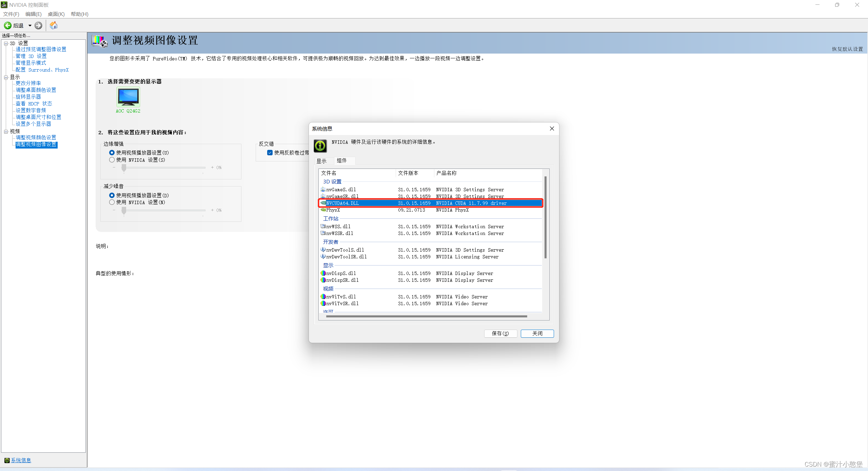Click the nvDevToolS.dll file icon
Image resolution: width=868 pixels, height=471 pixels.
click(x=323, y=250)
